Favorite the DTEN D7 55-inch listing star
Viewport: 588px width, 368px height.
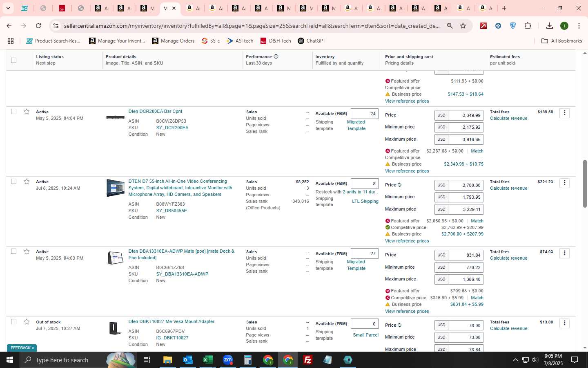pyautogui.click(x=27, y=182)
